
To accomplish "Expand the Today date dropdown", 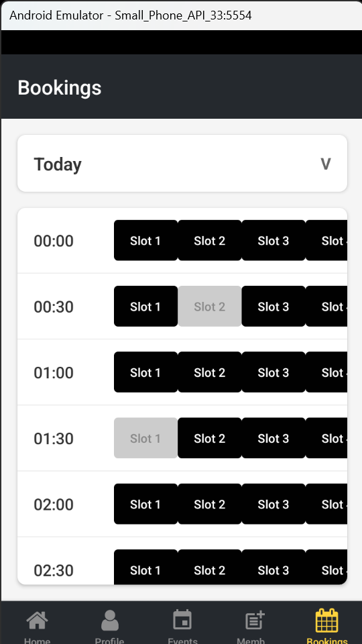I will click(x=182, y=164).
